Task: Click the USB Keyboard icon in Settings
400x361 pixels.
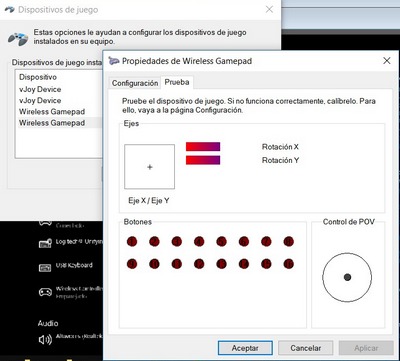Action: pos(45,268)
